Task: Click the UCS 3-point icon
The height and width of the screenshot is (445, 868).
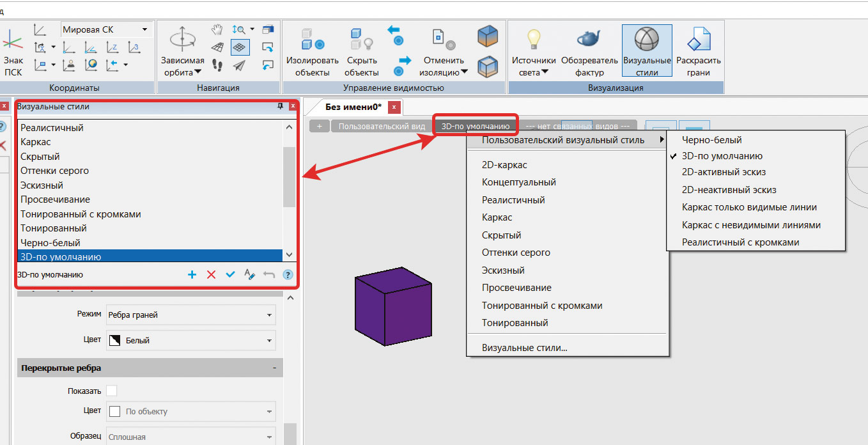Action: click(133, 47)
